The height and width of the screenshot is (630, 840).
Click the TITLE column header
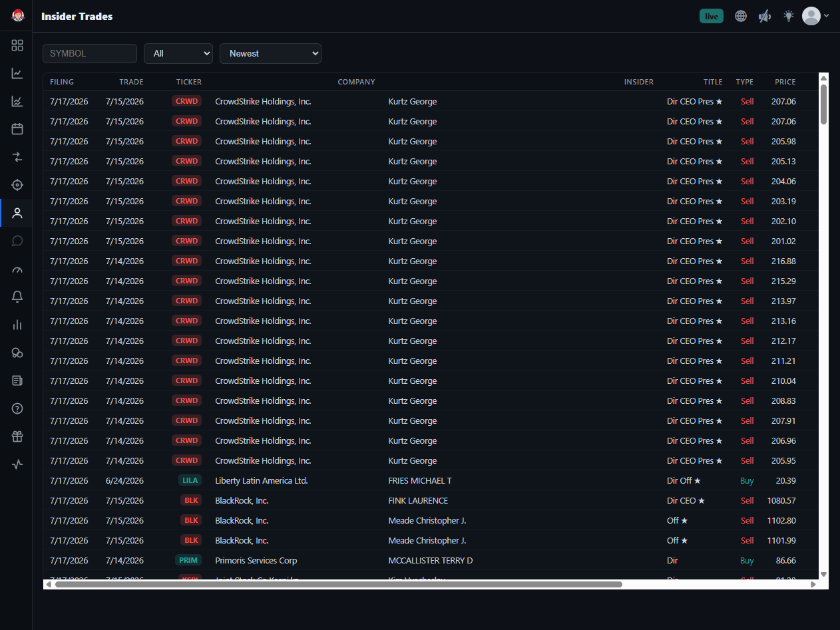pos(713,82)
